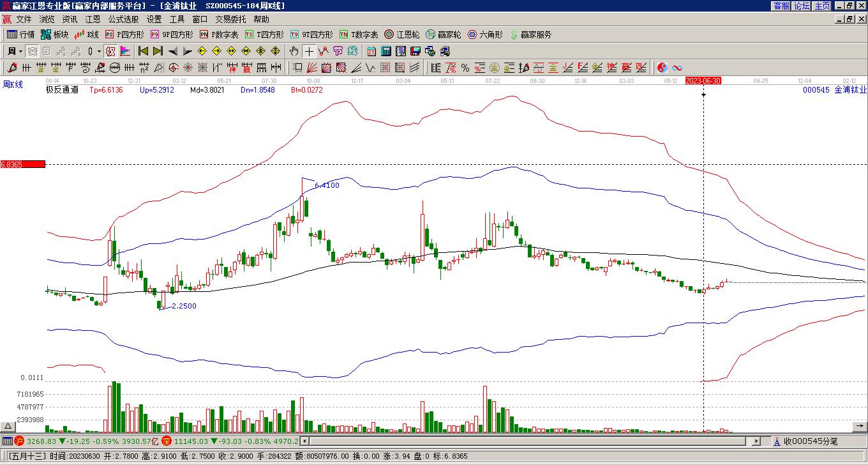Open 赢家服务 services
868x465 pixels.
pos(530,34)
